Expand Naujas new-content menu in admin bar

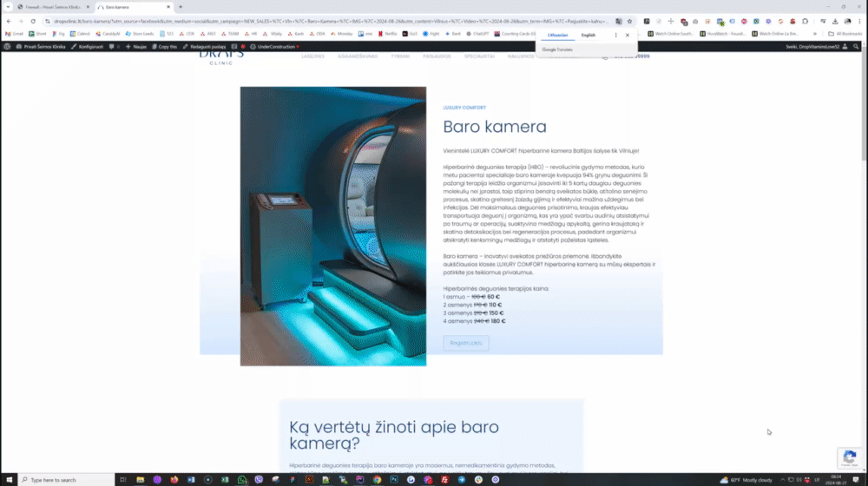(136, 47)
